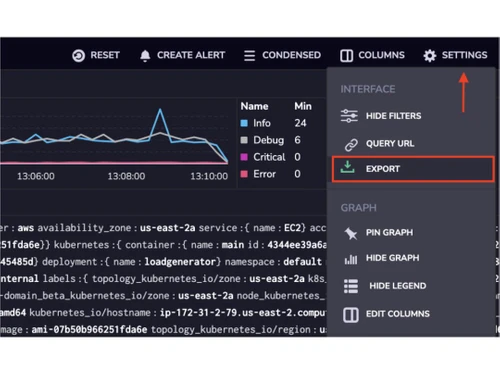The height and width of the screenshot is (375, 500).
Task: Click container id value 4344ee39a6a
Action: coord(297,245)
